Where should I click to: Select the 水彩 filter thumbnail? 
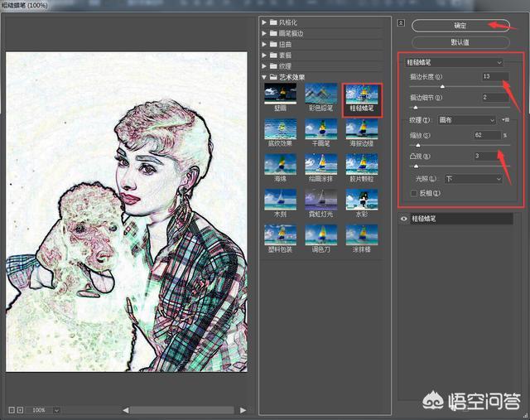point(362,200)
